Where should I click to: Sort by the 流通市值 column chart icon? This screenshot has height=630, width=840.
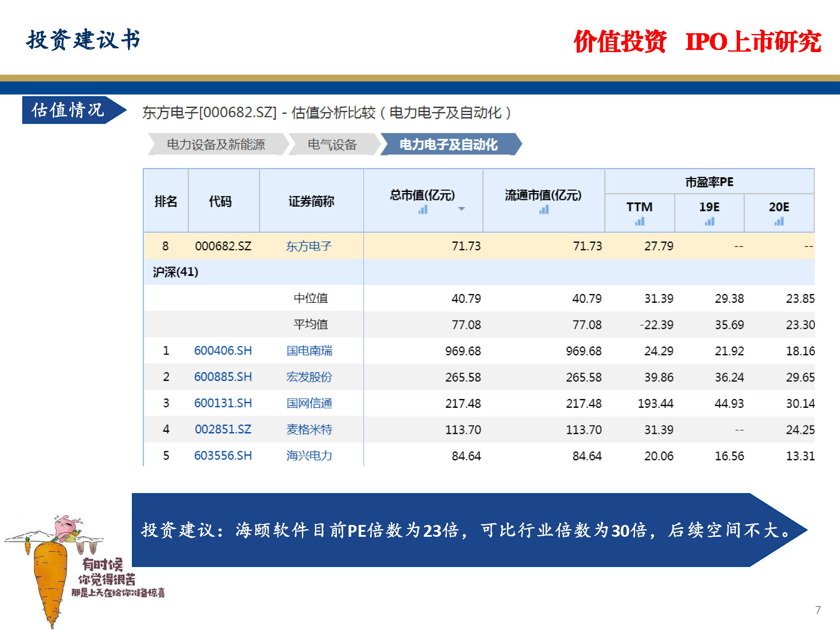[x=543, y=210]
